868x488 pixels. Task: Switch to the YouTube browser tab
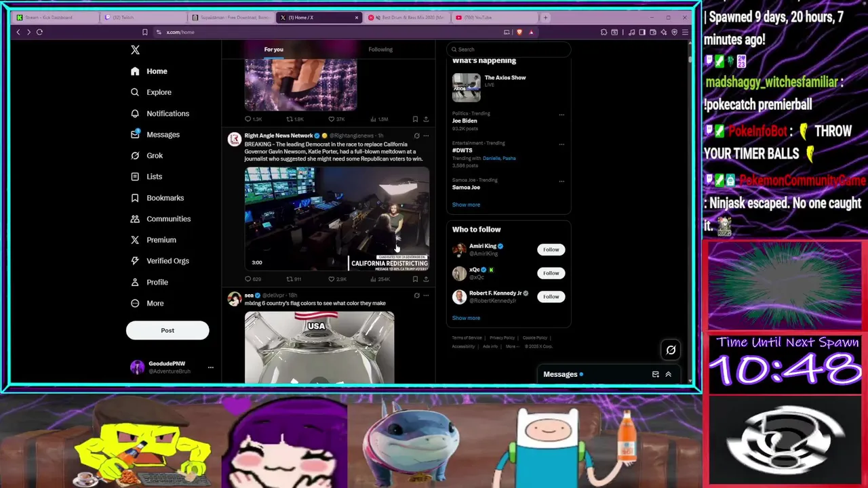[x=494, y=18]
